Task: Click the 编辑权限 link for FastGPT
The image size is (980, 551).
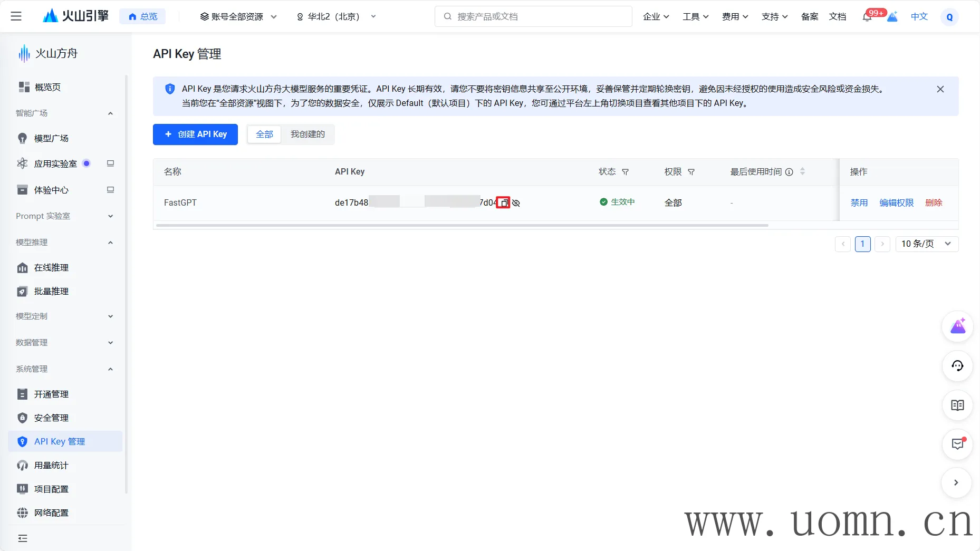Action: [896, 203]
